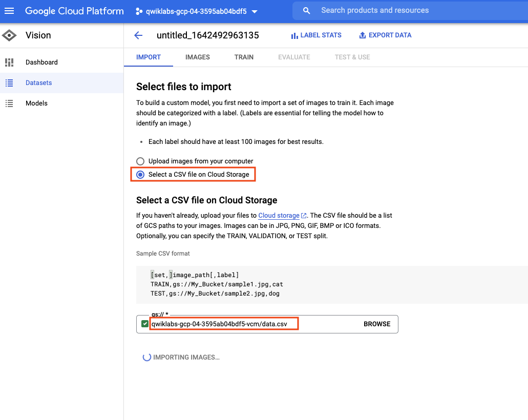This screenshot has width=528, height=420.
Task: Switch to the IMPORT tab
Action: tap(149, 57)
